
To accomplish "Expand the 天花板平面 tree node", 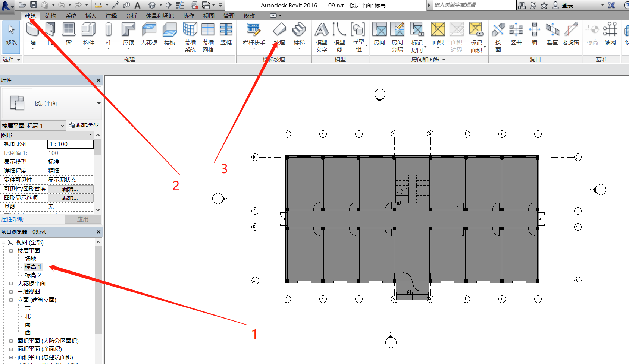I will [x=11, y=284].
